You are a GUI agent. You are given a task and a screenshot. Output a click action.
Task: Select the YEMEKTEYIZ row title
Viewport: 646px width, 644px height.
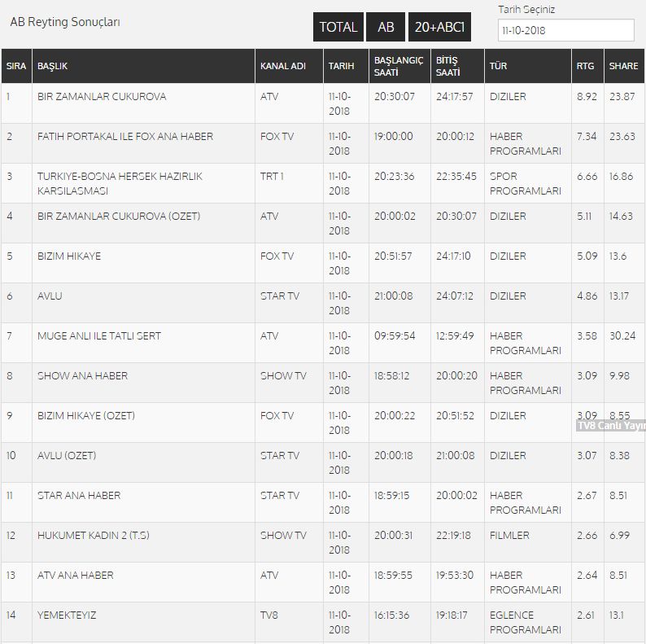coord(67,616)
